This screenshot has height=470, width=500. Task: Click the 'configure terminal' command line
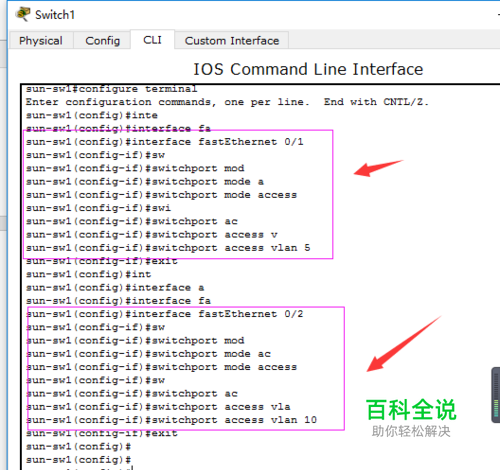112,89
